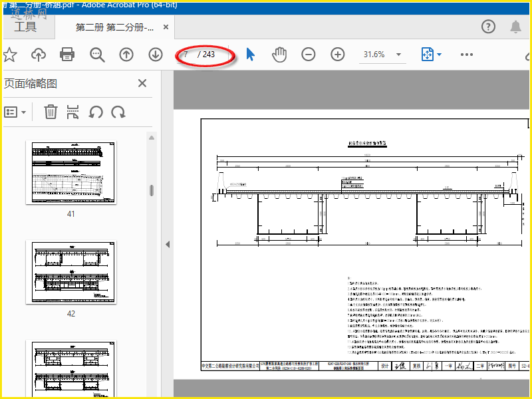This screenshot has height=399, width=532.
Task: Select the 第二册 第二分册 document tab
Action: pos(114,27)
